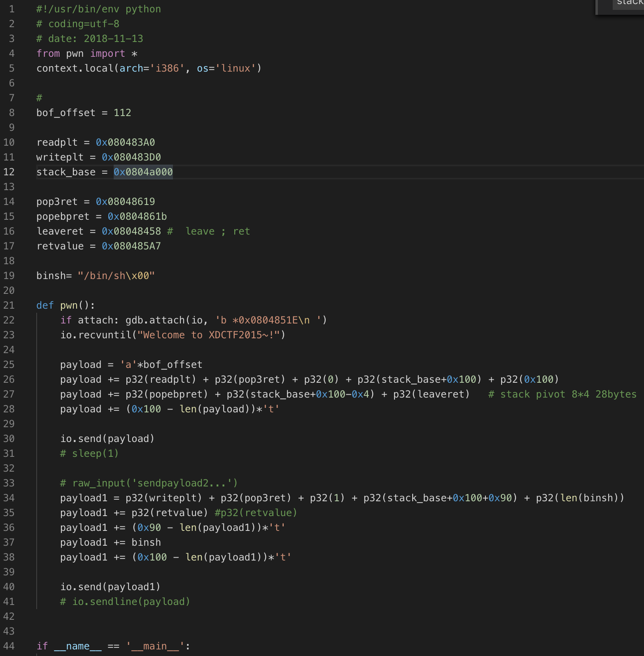Click line number 21 in the gutter

pyautogui.click(x=9, y=305)
